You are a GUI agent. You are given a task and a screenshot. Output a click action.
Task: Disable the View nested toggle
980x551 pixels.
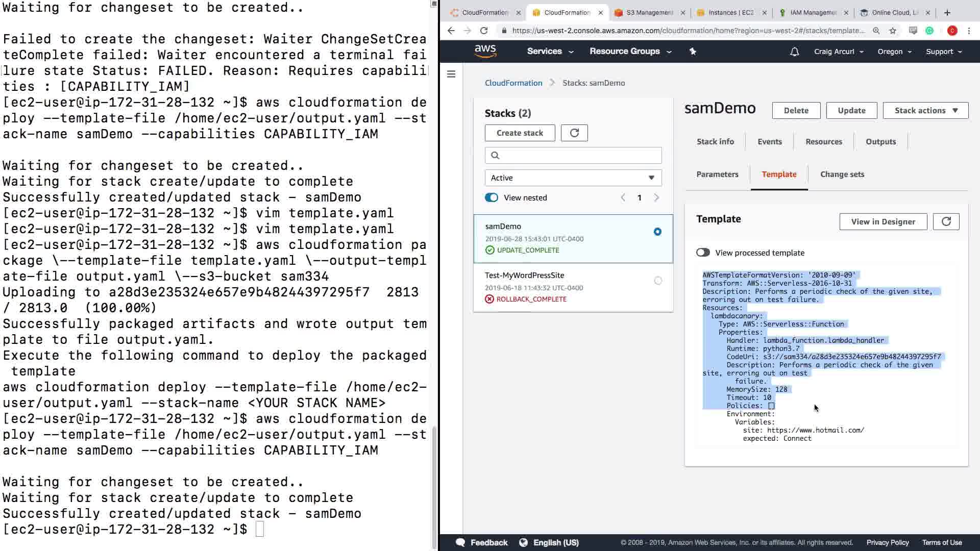pyautogui.click(x=491, y=197)
